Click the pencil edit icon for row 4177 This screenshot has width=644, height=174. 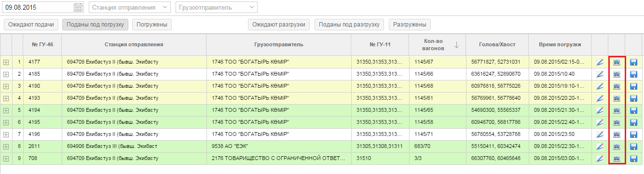pyautogui.click(x=600, y=62)
